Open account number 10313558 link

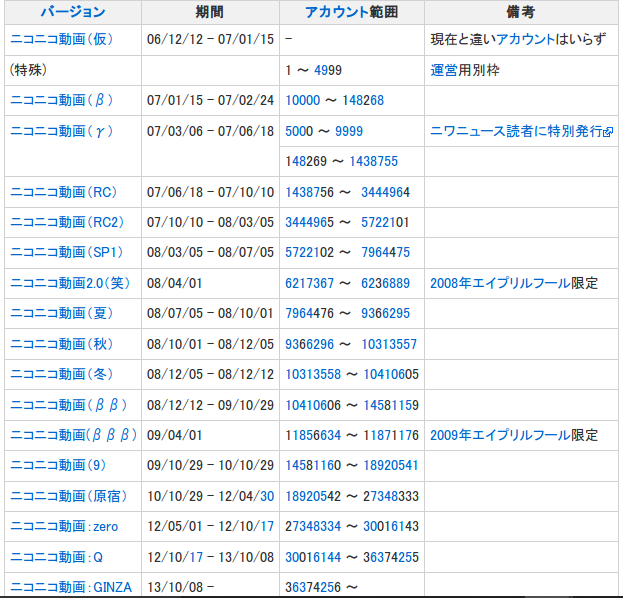point(313,374)
